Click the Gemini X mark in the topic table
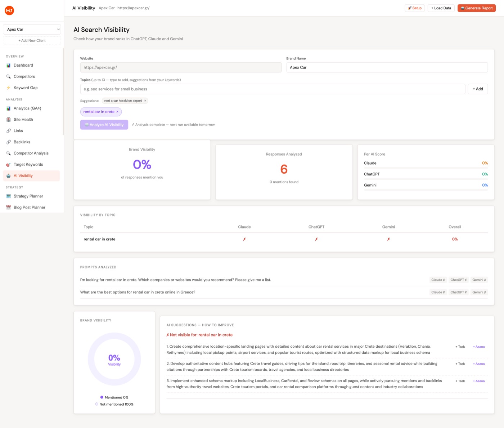The width and height of the screenshot is (504, 428). (388, 239)
